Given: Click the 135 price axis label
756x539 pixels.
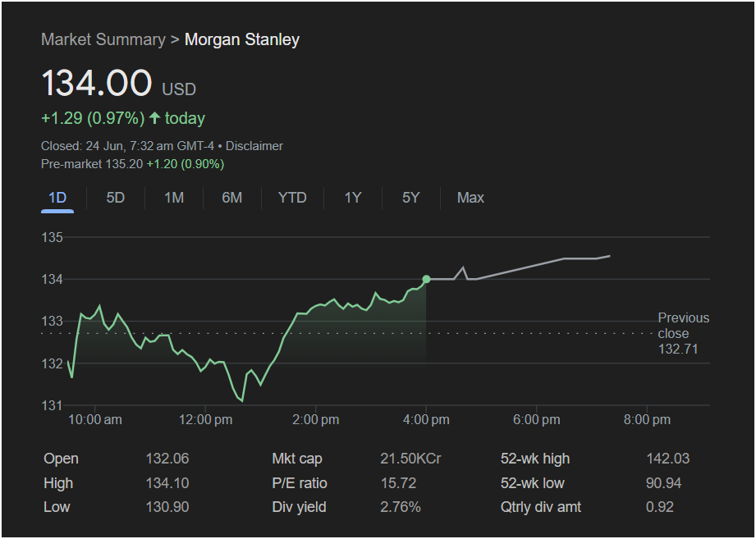Looking at the screenshot, I should [52, 237].
